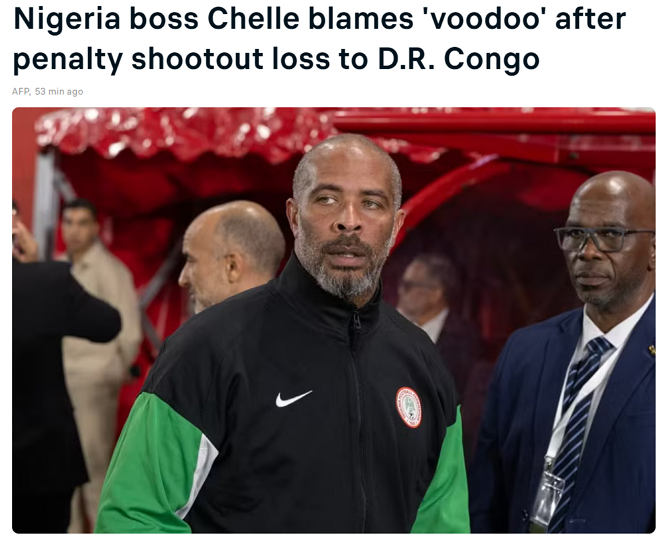Screen dimensions: 665x541
Task: Click the '53 min ago' timestamp
Action: click(x=59, y=92)
